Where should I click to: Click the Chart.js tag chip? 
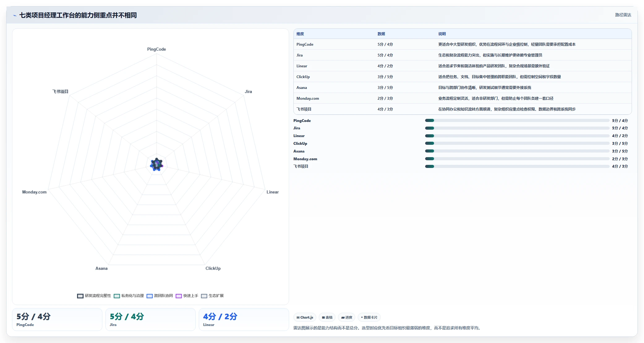(305, 317)
